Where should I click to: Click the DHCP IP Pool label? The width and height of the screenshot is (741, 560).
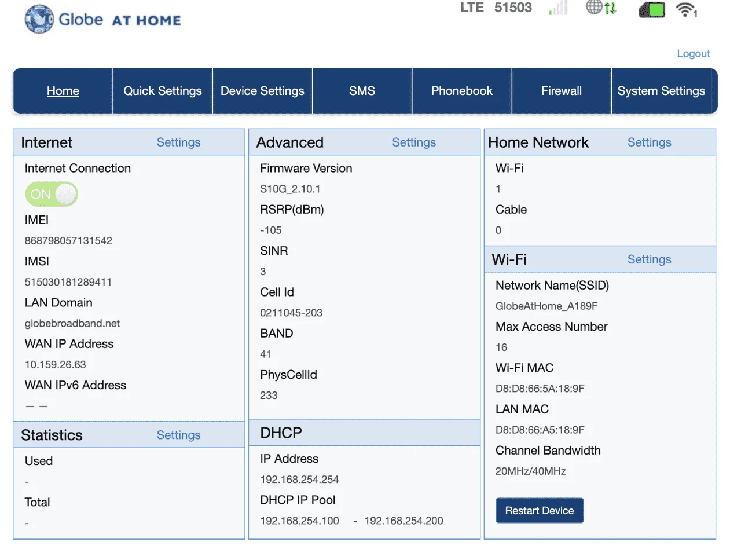click(x=298, y=500)
